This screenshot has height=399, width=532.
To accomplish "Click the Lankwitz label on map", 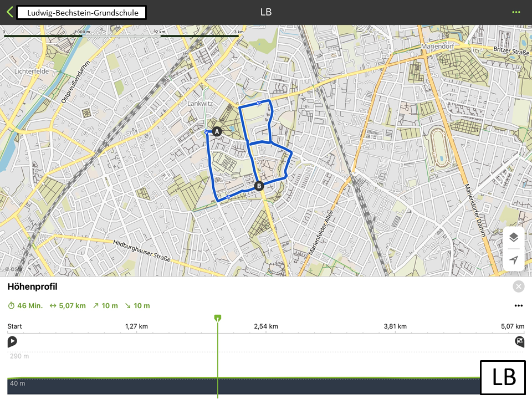I will [x=200, y=104].
